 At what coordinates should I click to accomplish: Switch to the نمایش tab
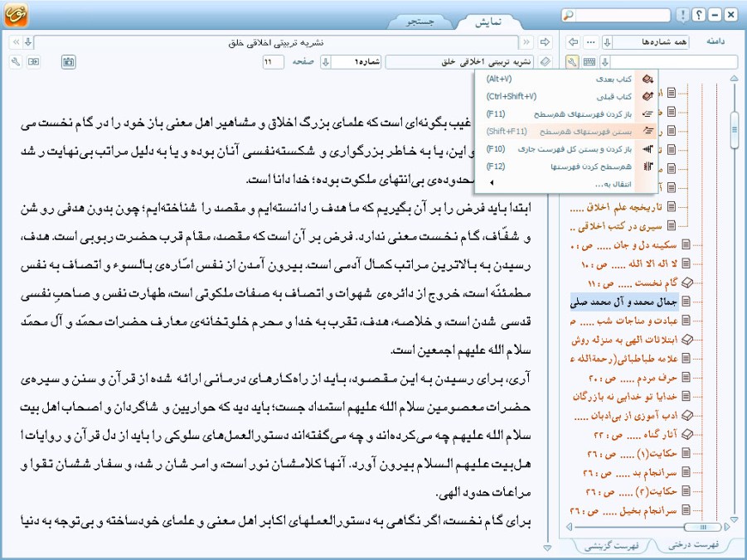click(487, 22)
